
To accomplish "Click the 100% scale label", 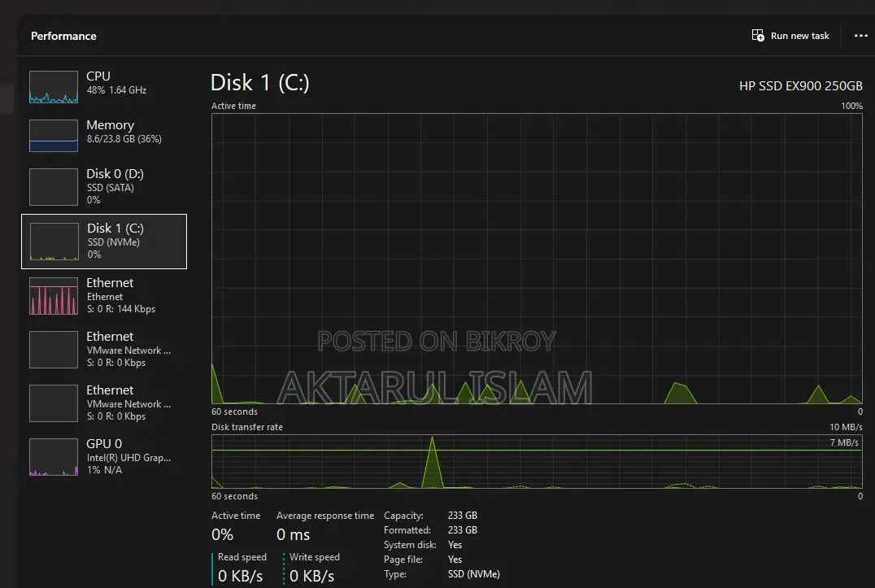I will click(851, 106).
